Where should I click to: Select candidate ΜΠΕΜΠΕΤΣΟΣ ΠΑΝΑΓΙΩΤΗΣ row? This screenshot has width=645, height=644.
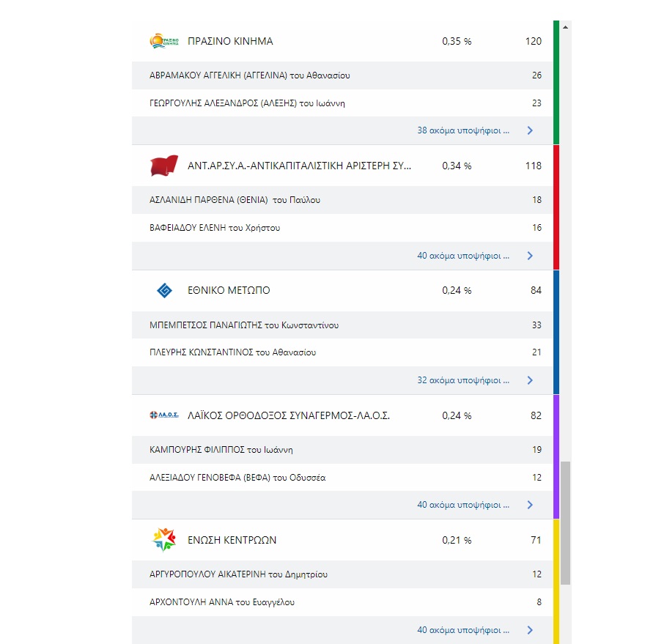click(x=244, y=325)
